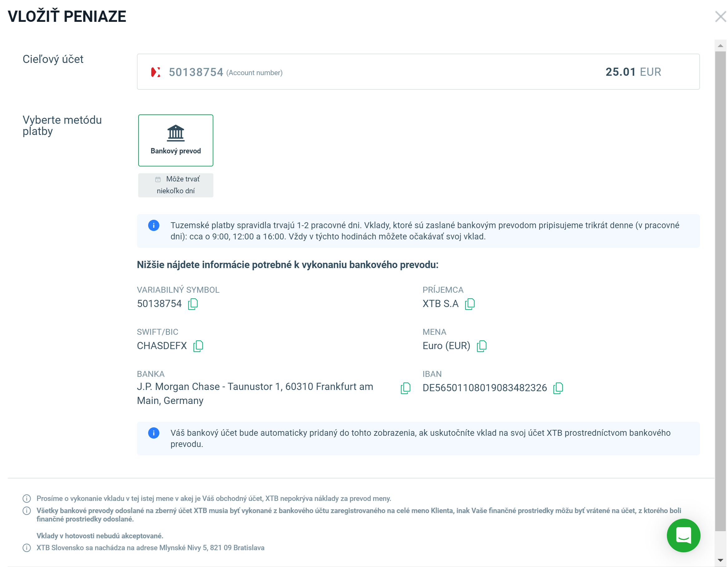The image size is (728, 567).
Task: Click the blue info icon about domestic payments
Action: click(x=154, y=226)
